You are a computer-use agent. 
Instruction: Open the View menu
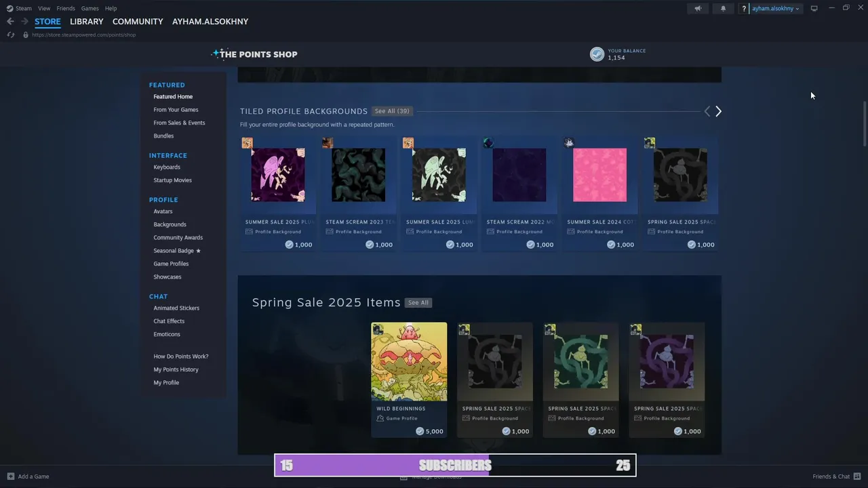(x=44, y=8)
